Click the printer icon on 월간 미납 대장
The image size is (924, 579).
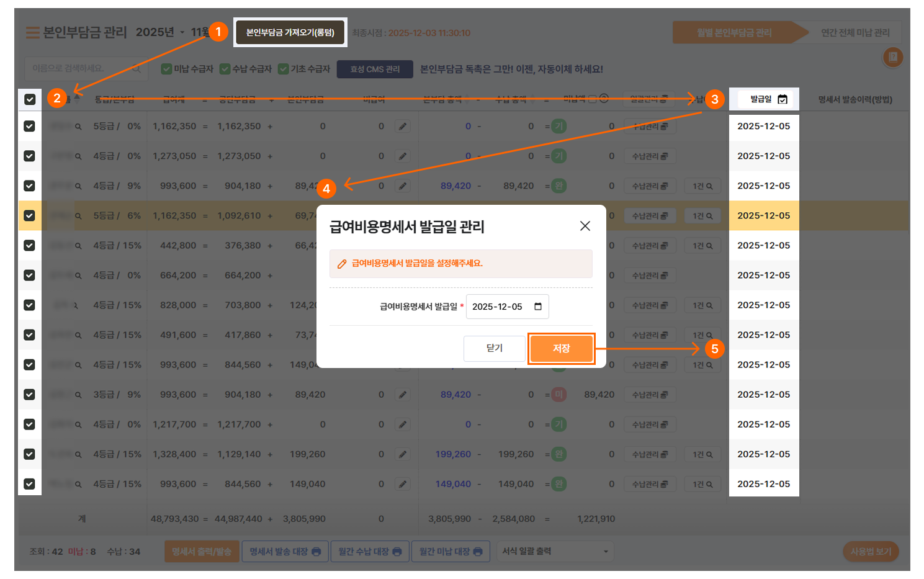click(477, 552)
